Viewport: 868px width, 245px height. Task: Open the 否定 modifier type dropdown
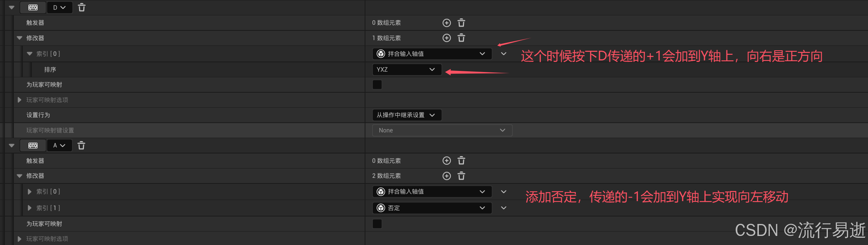432,208
